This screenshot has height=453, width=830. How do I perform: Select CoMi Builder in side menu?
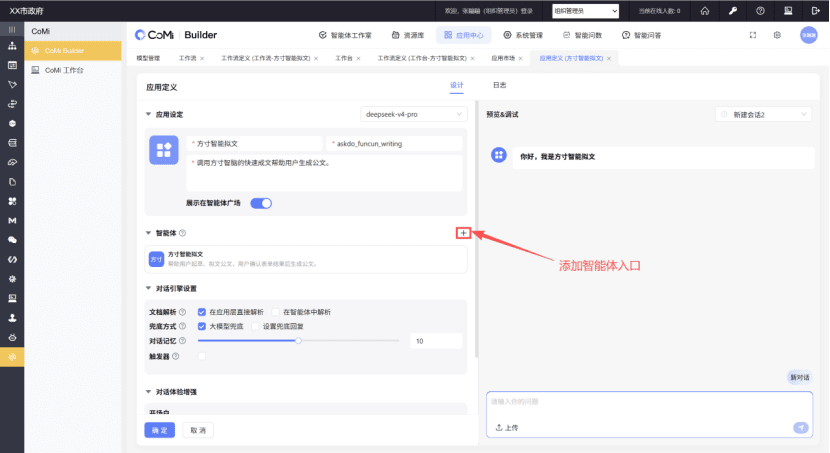click(x=73, y=51)
